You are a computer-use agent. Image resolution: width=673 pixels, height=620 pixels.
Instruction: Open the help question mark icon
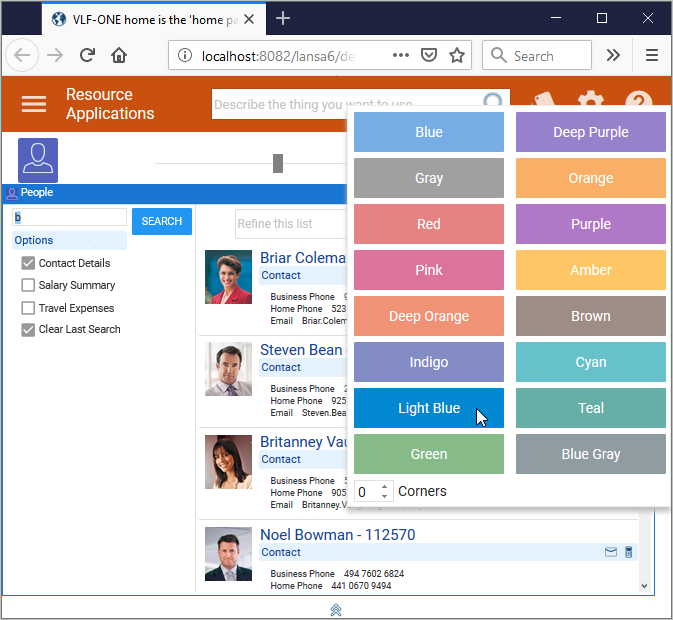pyautogui.click(x=639, y=99)
